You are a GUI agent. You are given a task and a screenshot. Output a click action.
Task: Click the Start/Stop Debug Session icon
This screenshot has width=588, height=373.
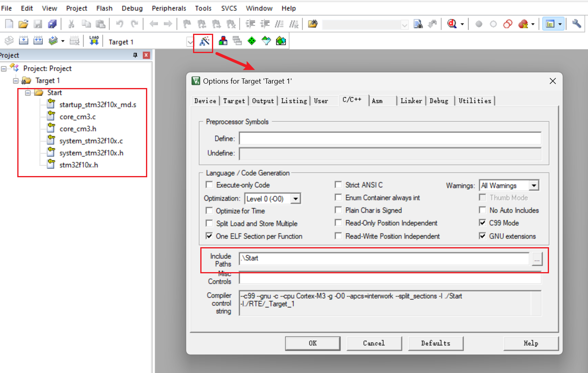pos(452,24)
